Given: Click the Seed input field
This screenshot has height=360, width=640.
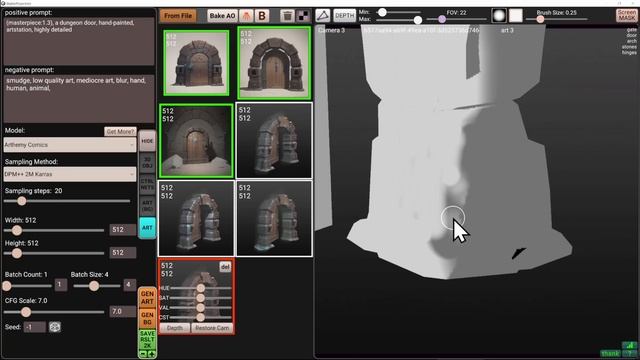Looking at the screenshot, I should [x=34, y=327].
